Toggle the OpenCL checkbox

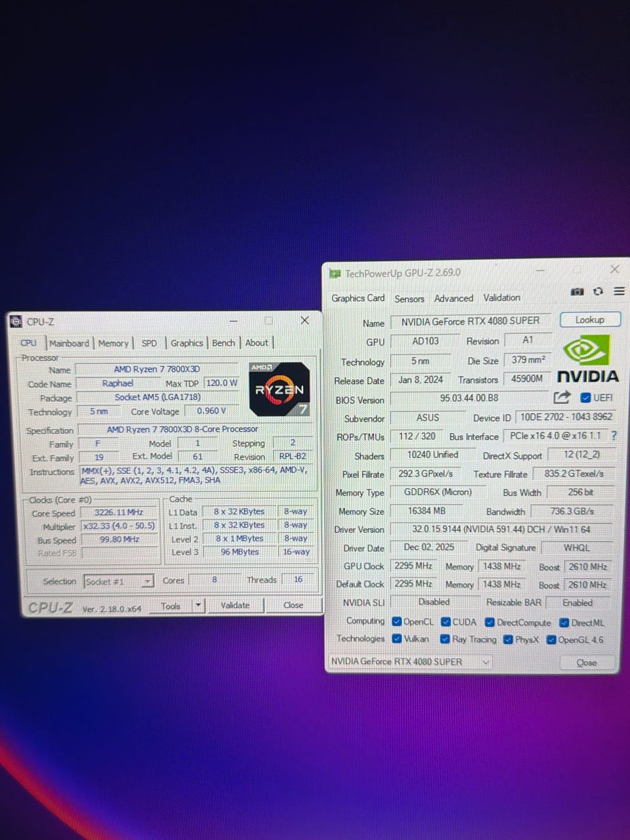[396, 621]
